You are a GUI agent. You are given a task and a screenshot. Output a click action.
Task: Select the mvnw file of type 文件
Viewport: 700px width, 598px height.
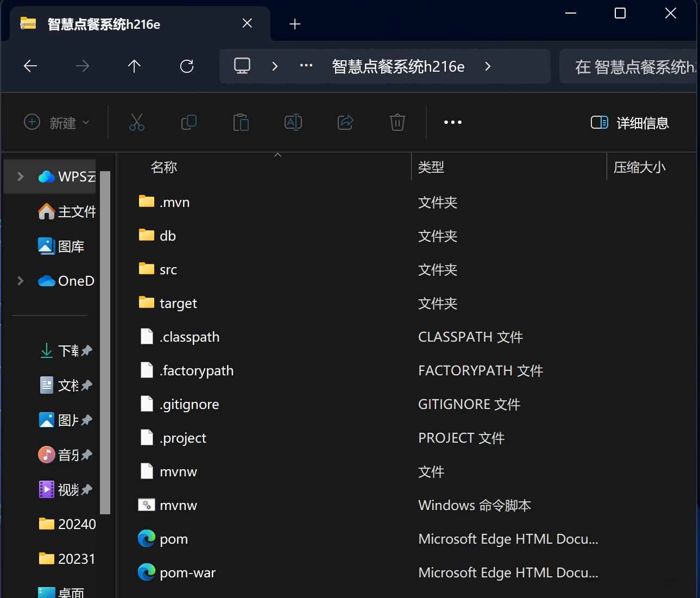click(178, 471)
